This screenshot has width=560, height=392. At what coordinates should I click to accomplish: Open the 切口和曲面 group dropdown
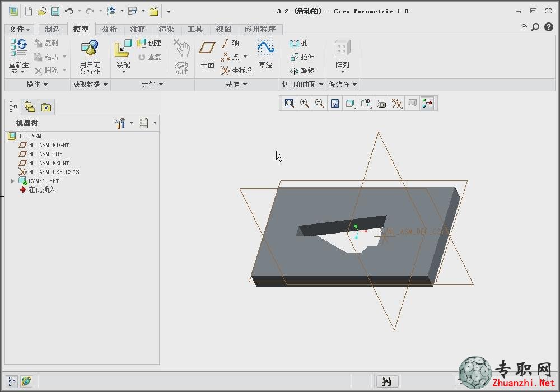[x=302, y=85]
